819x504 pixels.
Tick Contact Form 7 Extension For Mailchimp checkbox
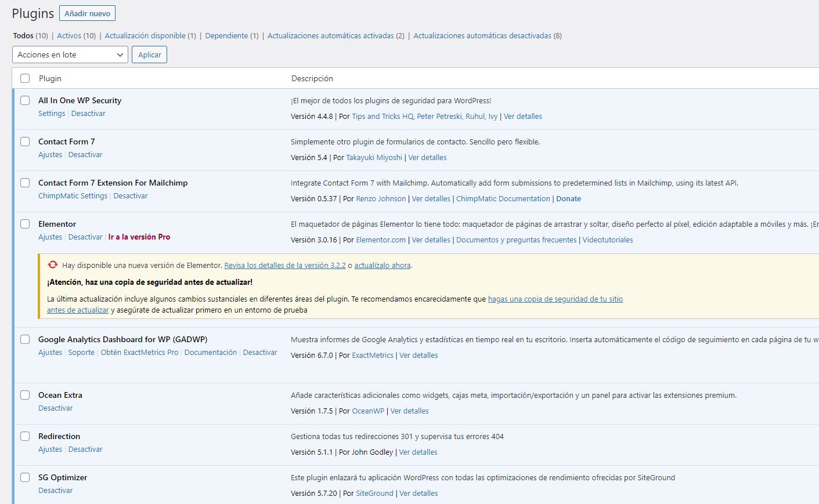click(25, 183)
